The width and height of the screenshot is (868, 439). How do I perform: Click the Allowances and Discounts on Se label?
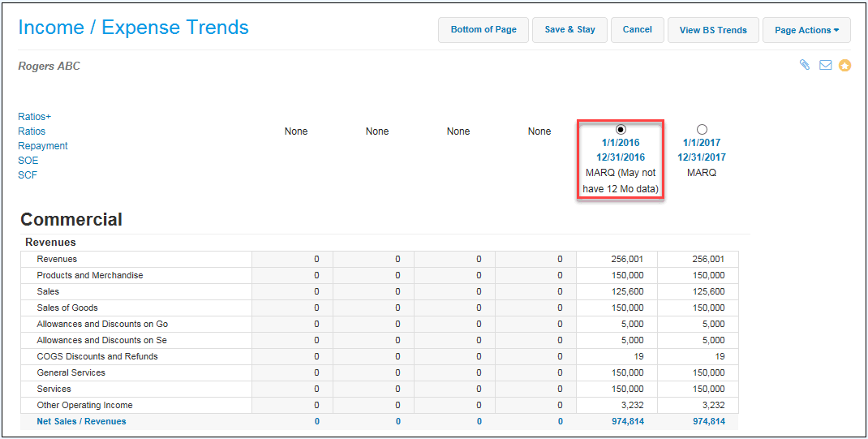tap(102, 340)
